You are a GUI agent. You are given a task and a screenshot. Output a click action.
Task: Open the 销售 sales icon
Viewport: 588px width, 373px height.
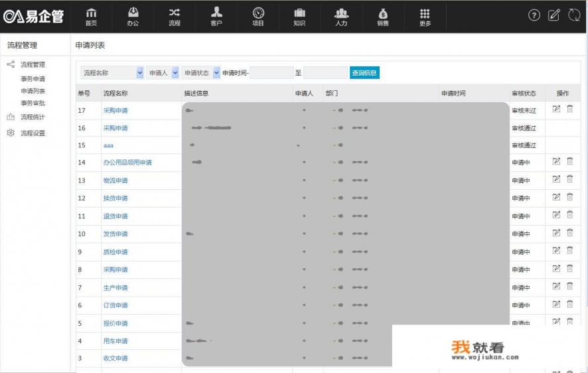point(383,17)
